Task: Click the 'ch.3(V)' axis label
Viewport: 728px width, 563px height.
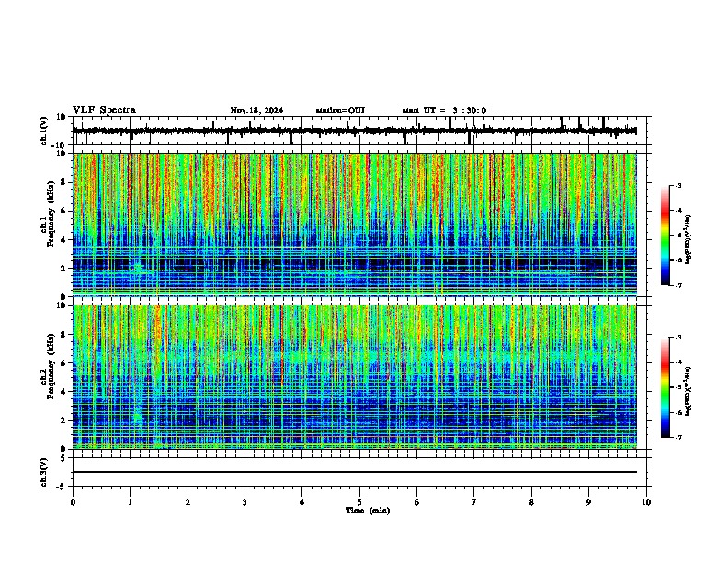Action: click(x=43, y=472)
